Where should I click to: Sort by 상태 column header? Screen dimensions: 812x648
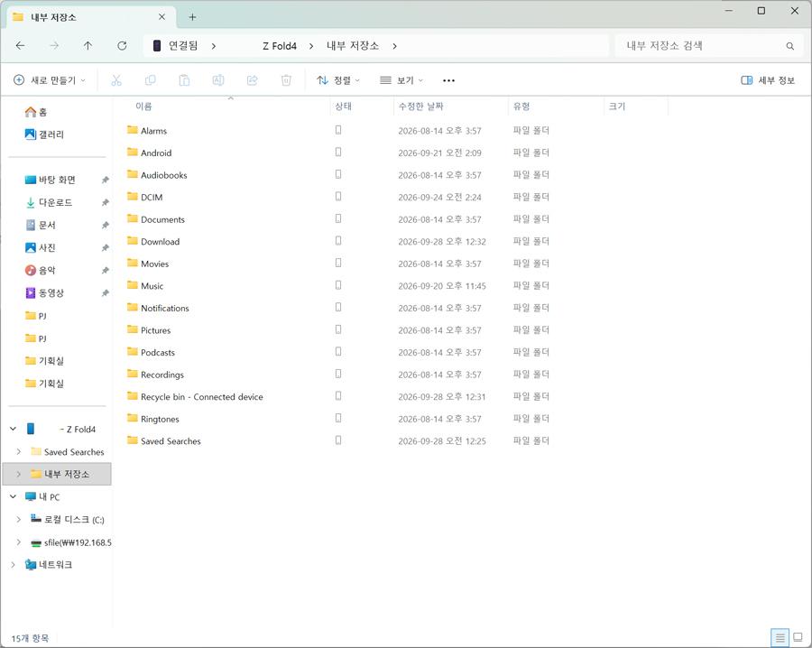point(344,106)
